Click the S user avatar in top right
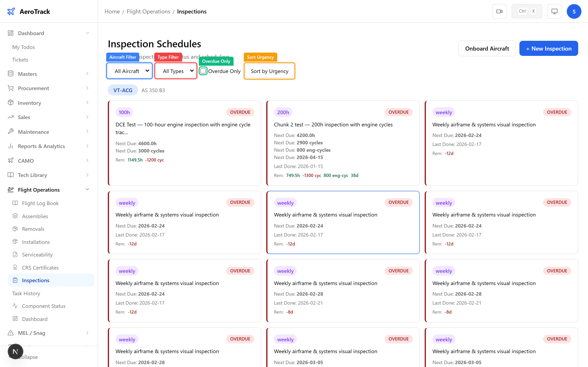Screen dimensions: 588x367 [574, 11]
